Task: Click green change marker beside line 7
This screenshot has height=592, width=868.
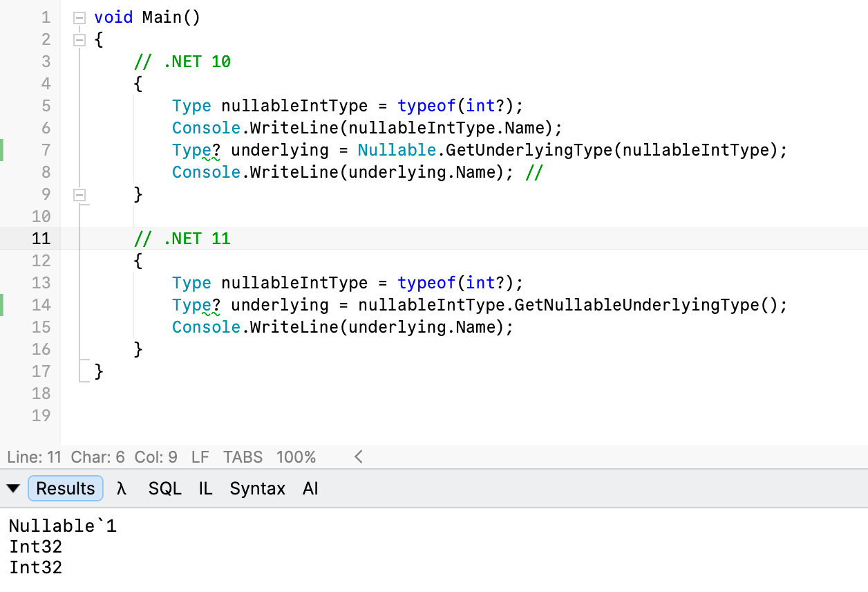Action: click(2, 150)
